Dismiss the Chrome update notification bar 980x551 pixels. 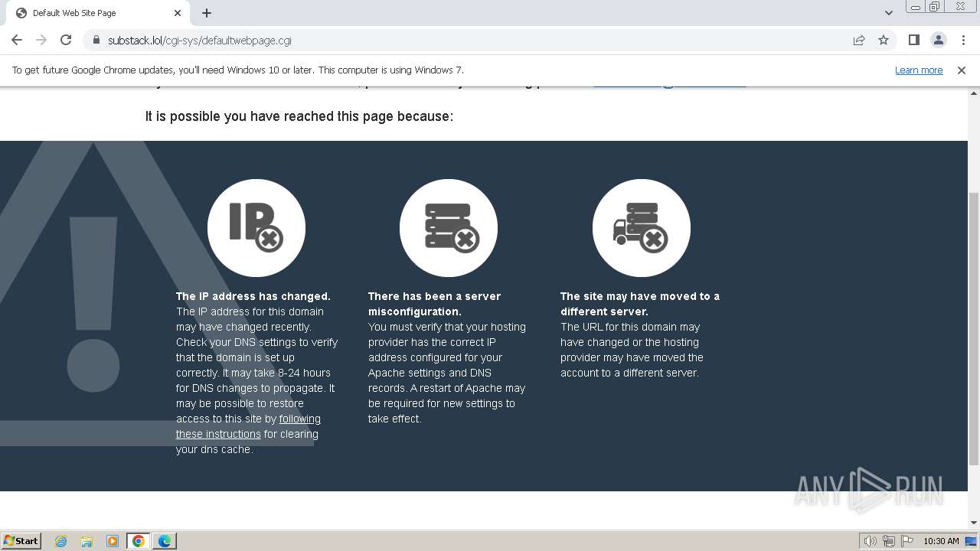tap(962, 70)
